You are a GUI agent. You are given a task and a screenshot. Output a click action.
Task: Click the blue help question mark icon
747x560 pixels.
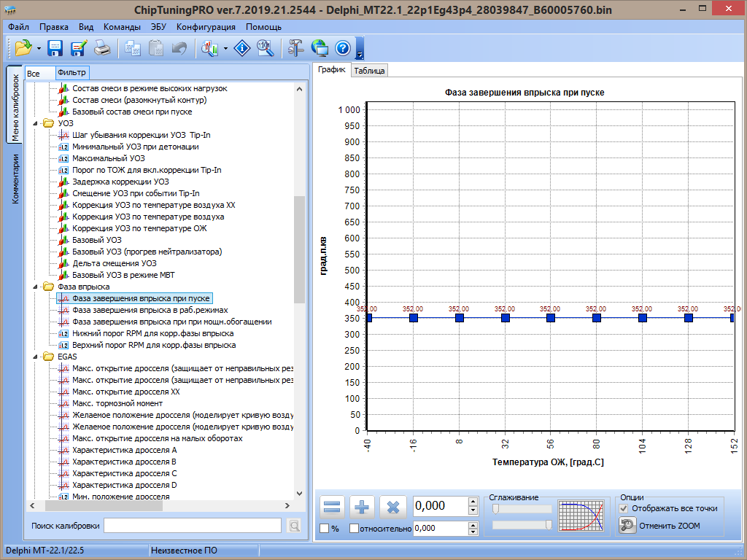tap(343, 49)
